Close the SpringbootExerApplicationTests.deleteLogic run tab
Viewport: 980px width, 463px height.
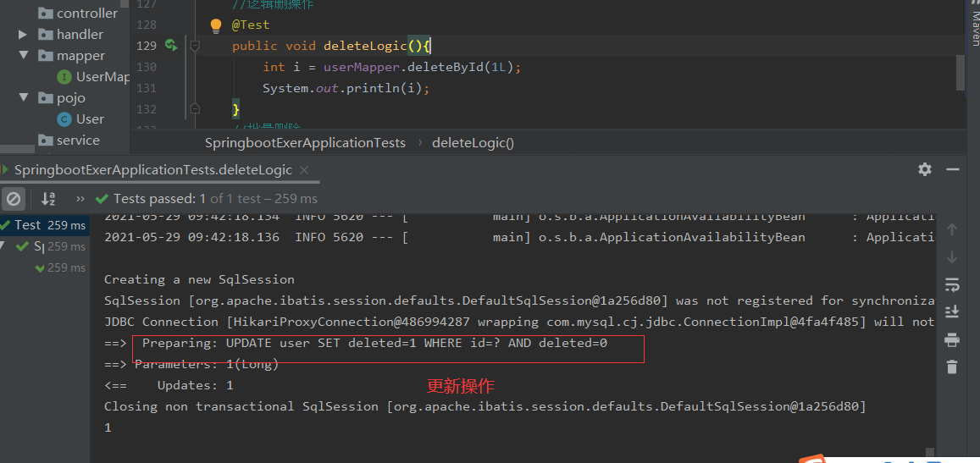pos(304,170)
